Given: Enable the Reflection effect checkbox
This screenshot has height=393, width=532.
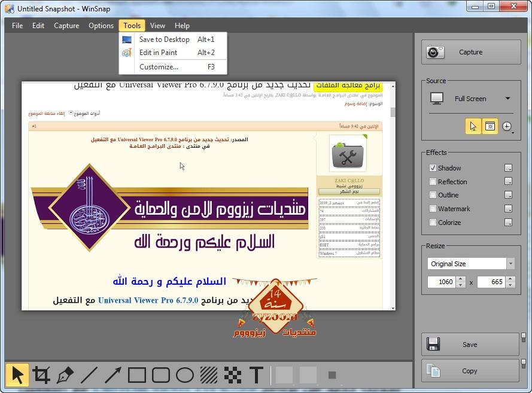Looking at the screenshot, I should [433, 181].
